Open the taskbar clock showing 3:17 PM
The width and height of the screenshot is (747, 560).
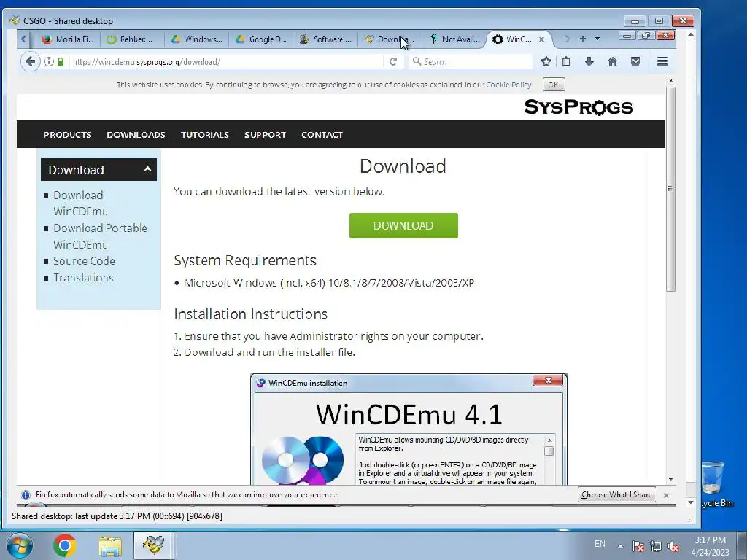[710, 546]
